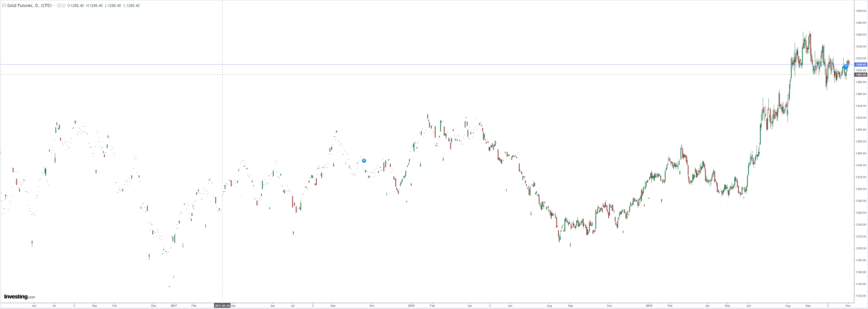Click the 2019 label on the time axis
The height and width of the screenshot is (309, 868).
(649, 306)
